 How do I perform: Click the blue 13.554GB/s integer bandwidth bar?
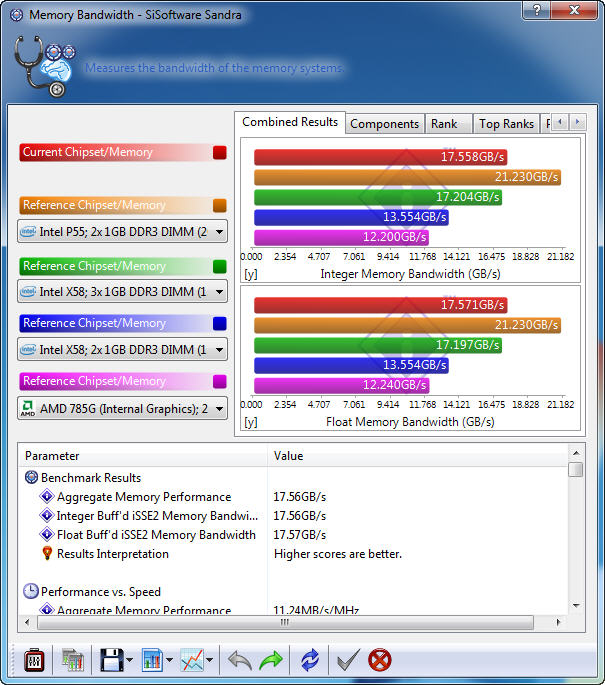pos(351,217)
